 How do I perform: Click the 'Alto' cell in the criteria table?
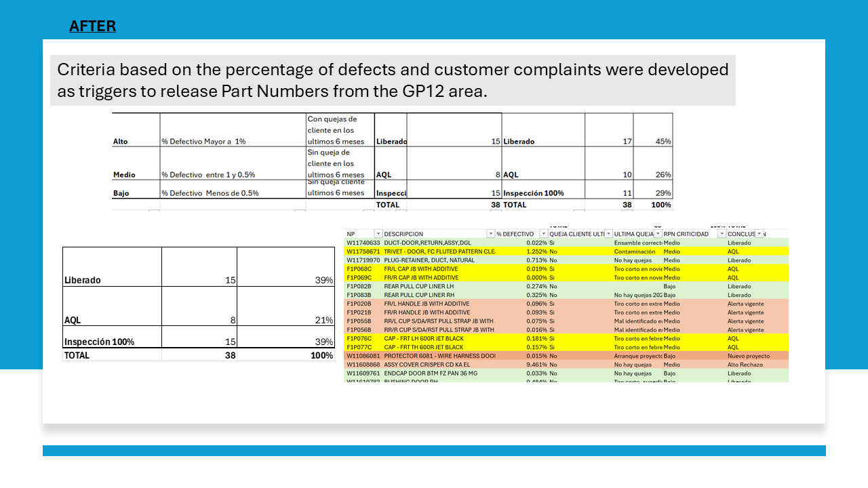coord(136,130)
